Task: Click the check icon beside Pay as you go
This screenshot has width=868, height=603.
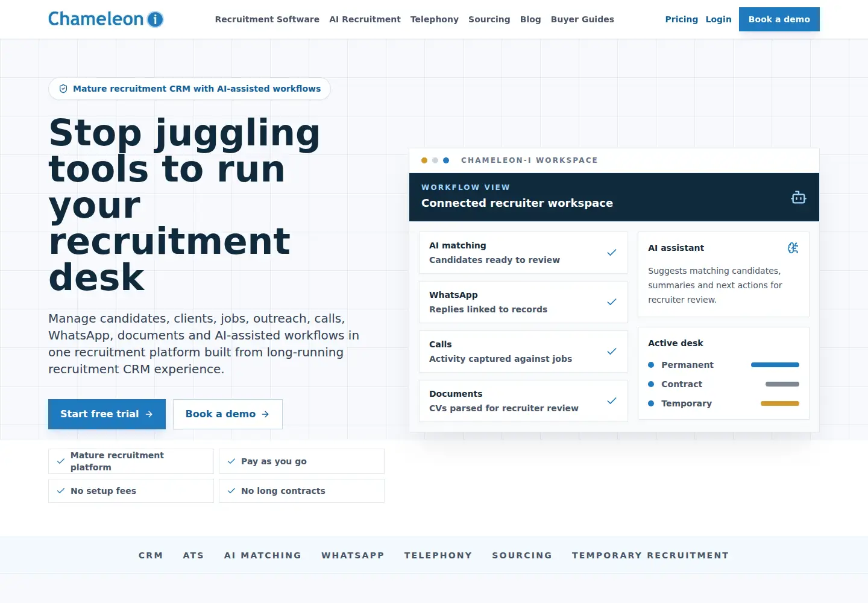Action: (x=231, y=461)
